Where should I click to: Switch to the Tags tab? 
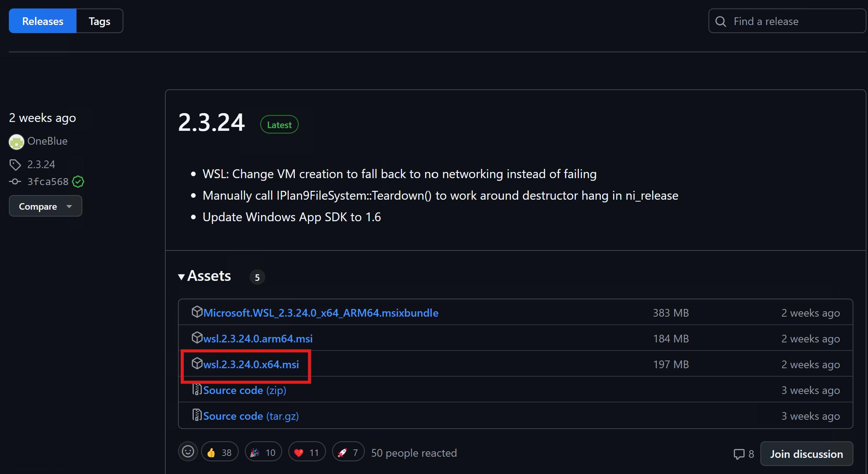(99, 21)
